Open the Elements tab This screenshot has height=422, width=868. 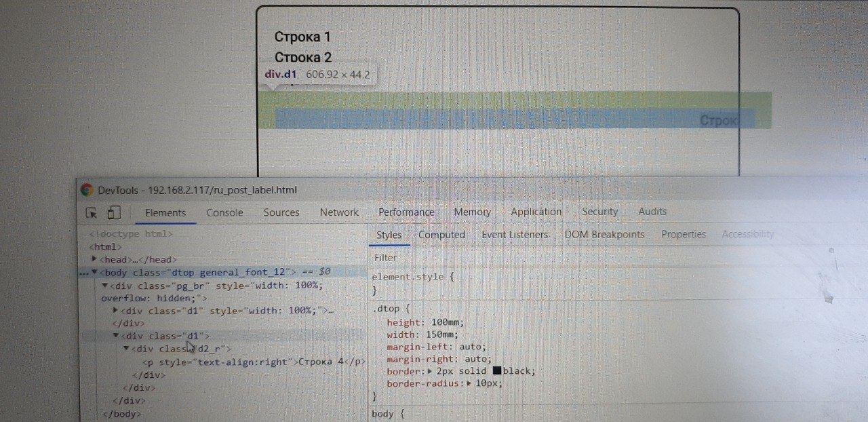pos(165,212)
